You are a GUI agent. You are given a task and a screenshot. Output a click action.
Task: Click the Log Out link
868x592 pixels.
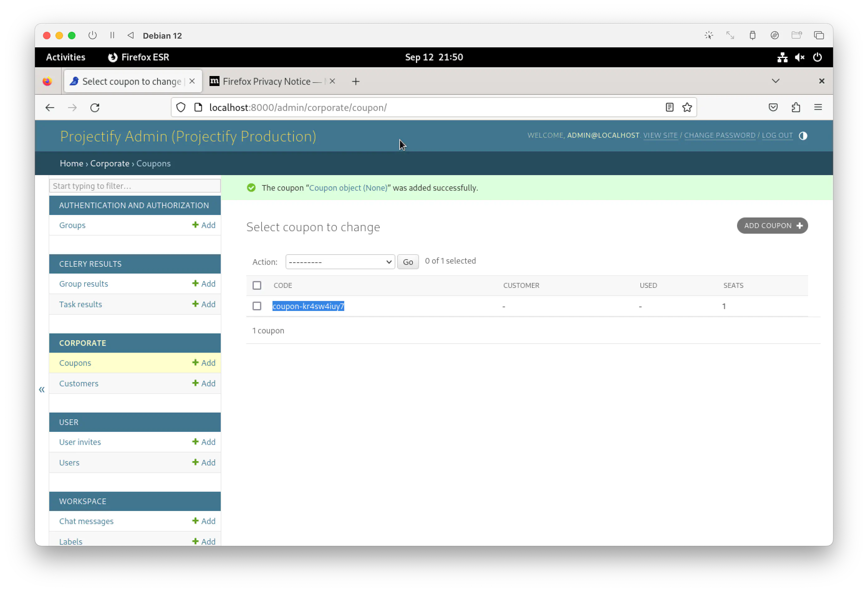click(777, 136)
